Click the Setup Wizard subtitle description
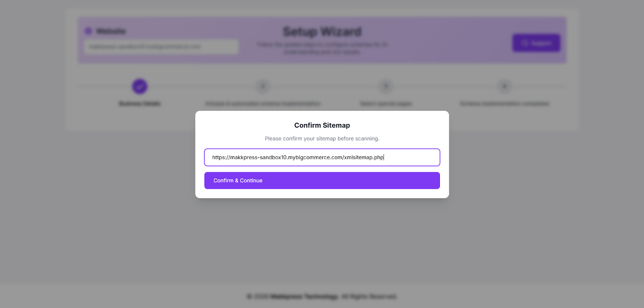Image resolution: width=644 pixels, height=308 pixels. click(x=322, y=48)
